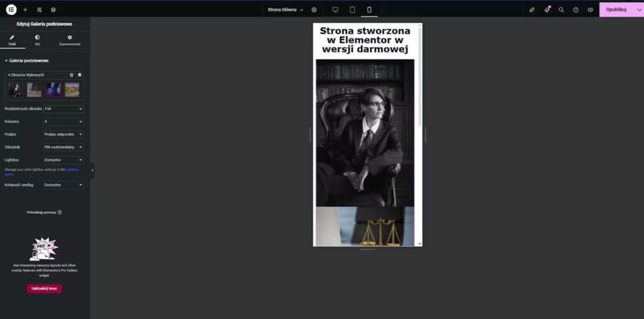Click the Edytuj Galeria podstawowa panel title
The width and height of the screenshot is (644, 319).
(x=45, y=24)
